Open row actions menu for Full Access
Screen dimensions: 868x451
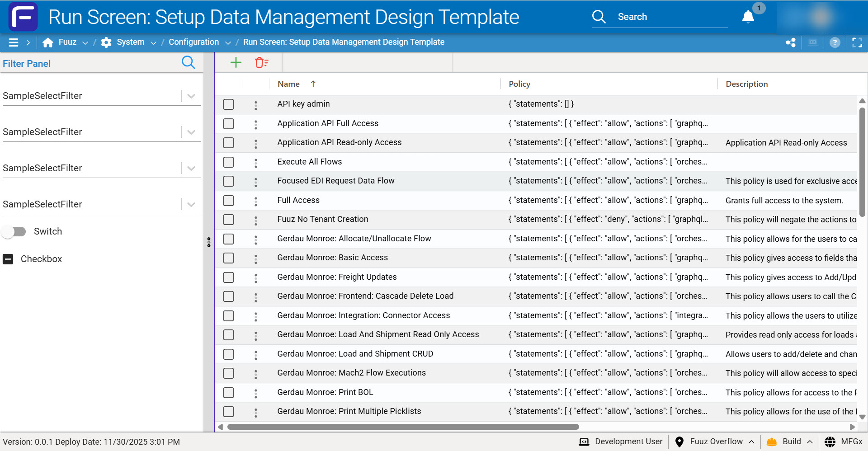256,201
